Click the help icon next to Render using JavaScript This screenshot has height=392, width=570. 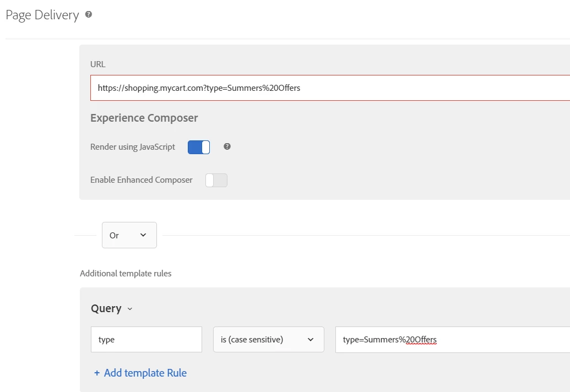tap(227, 147)
